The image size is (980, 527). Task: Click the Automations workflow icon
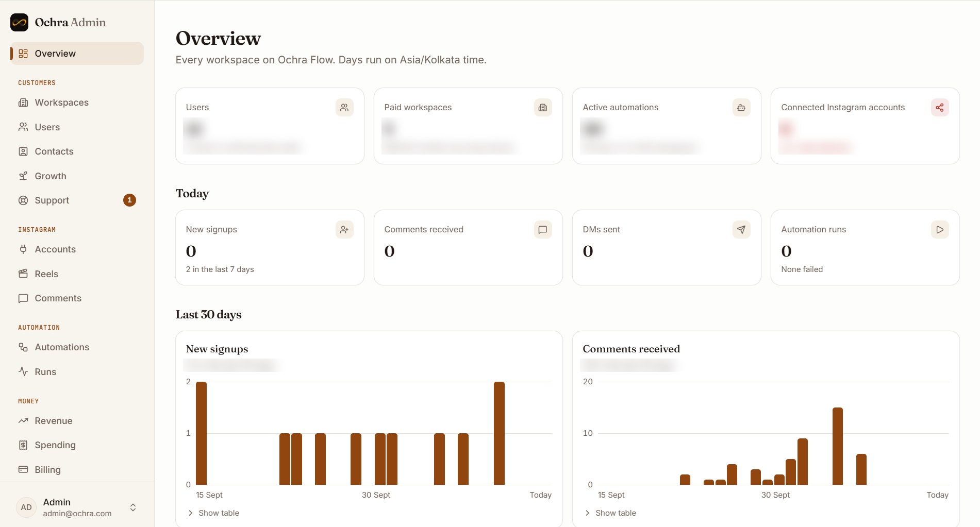click(x=23, y=347)
